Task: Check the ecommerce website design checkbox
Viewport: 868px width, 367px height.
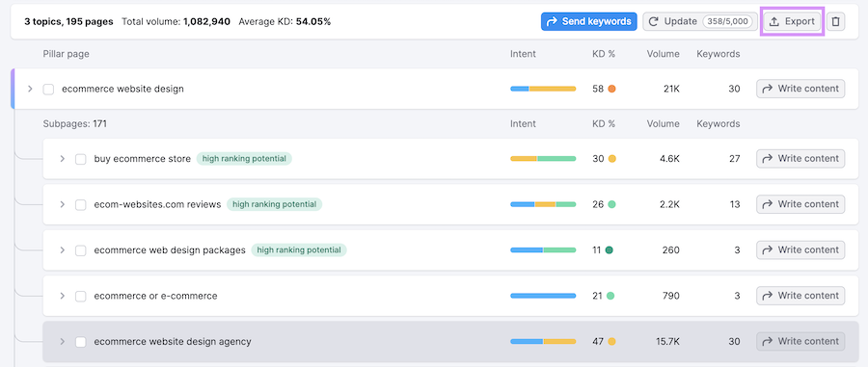Action: [49, 89]
